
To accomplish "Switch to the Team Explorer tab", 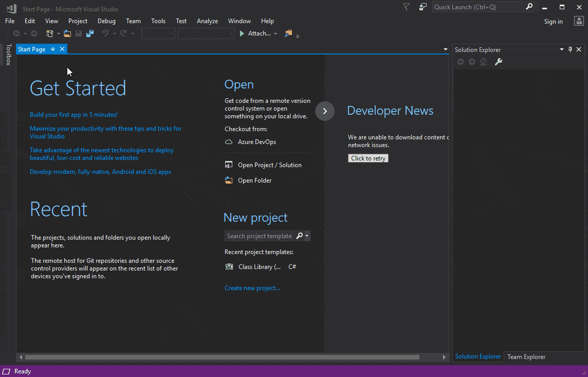I will [x=526, y=357].
